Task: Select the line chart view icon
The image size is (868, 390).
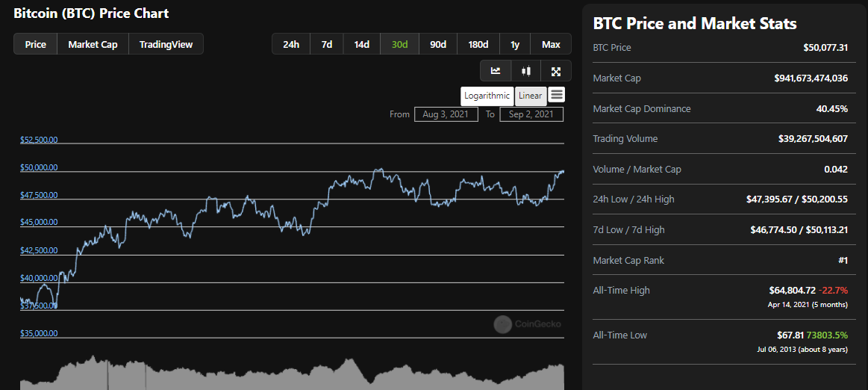Action: click(496, 71)
